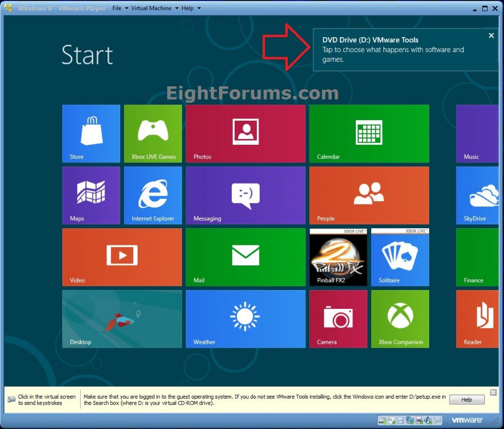The image size is (504, 429).
Task: Click the VMware Player title bar icon
Action: point(9,7)
